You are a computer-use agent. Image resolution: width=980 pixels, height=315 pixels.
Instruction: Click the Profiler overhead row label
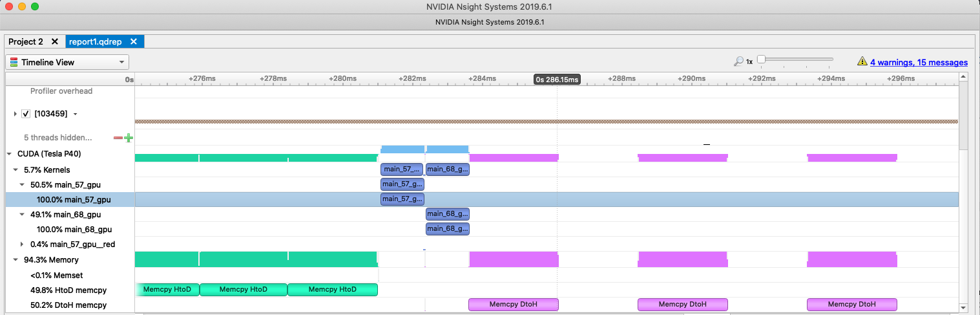coord(61,91)
